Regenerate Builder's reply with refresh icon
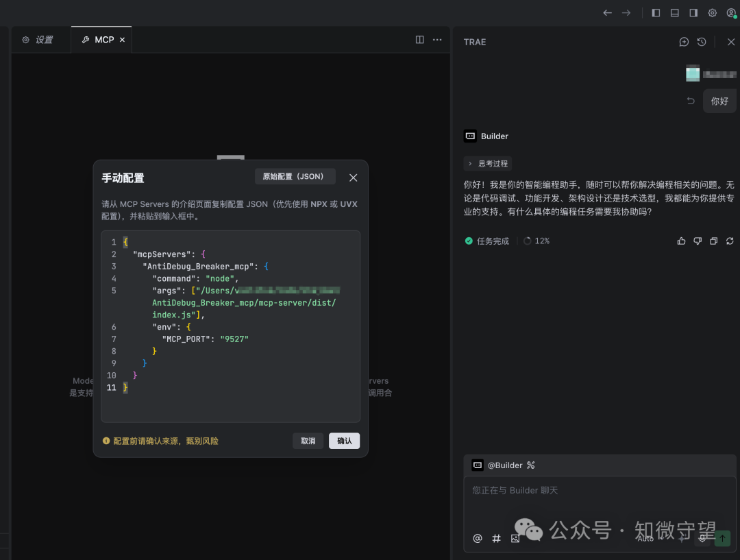The height and width of the screenshot is (560, 740). click(x=730, y=241)
